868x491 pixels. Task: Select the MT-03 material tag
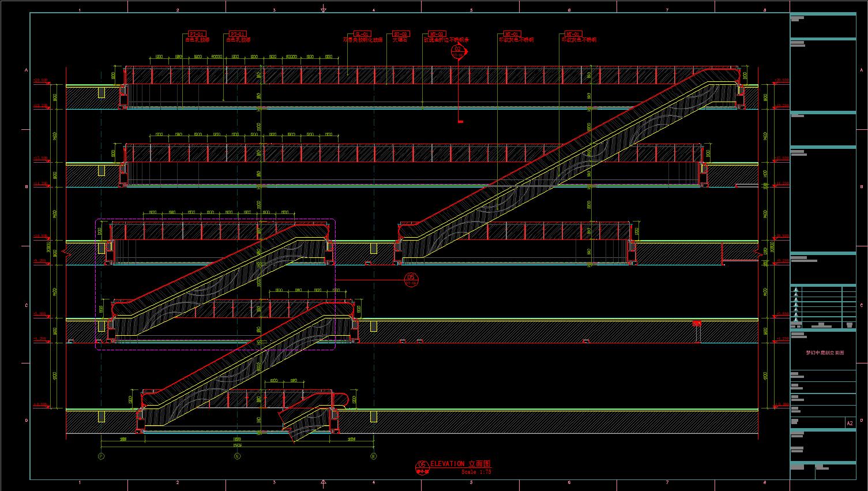(x=437, y=35)
